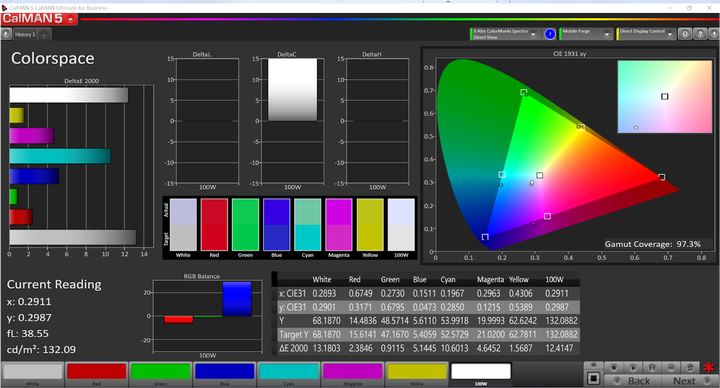Select the Red pattern swatch at bottom
Image resolution: width=720 pixels, height=388 pixels.
pyautogui.click(x=96, y=371)
